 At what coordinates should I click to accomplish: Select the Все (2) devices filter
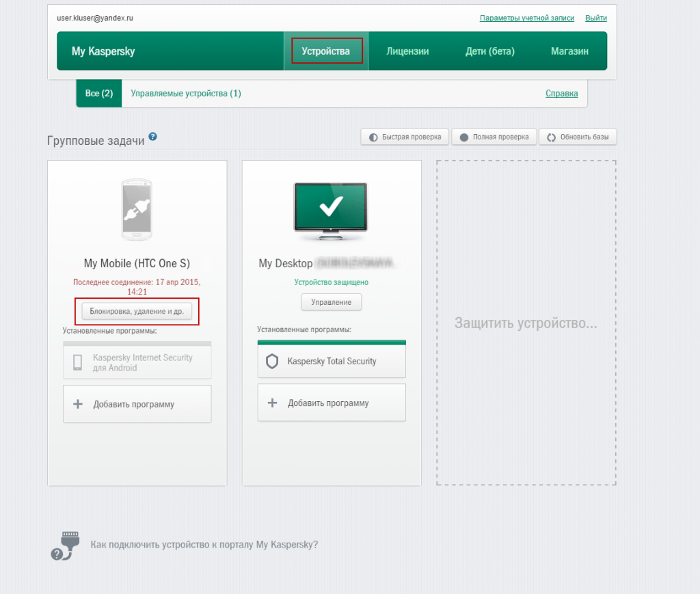[99, 94]
